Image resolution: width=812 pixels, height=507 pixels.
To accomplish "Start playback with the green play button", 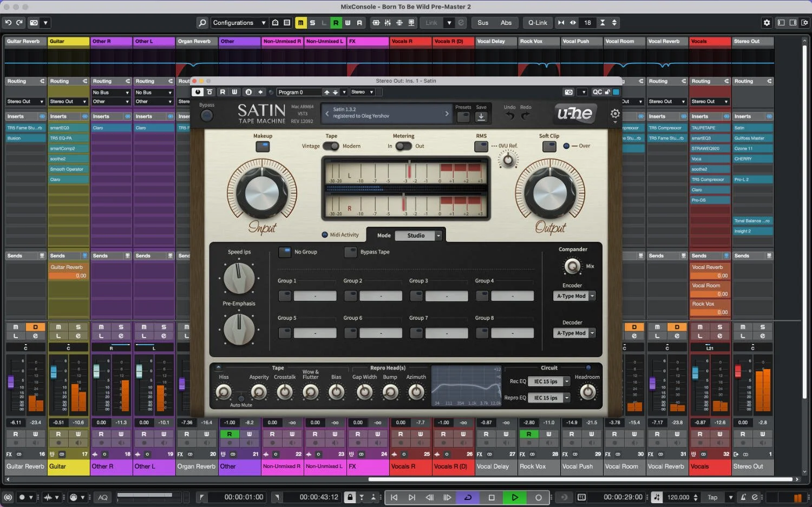I will tap(515, 497).
